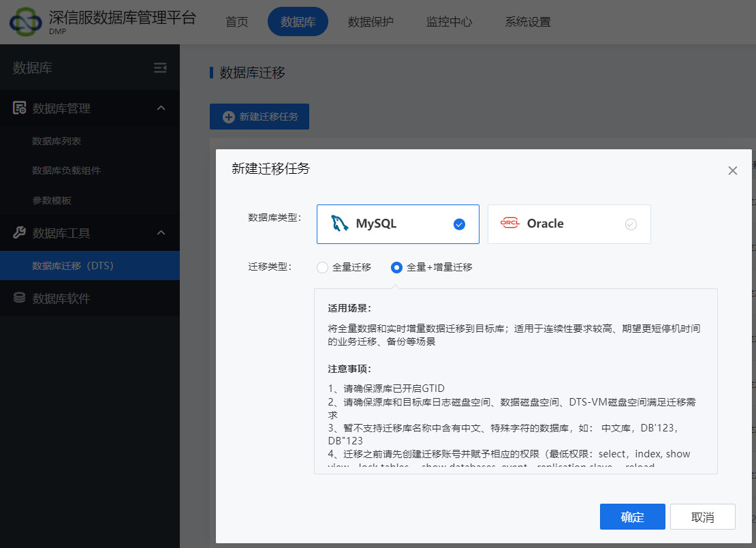Click the plus icon on 新建迁移任务 button
The image size is (756, 548).
(x=228, y=116)
